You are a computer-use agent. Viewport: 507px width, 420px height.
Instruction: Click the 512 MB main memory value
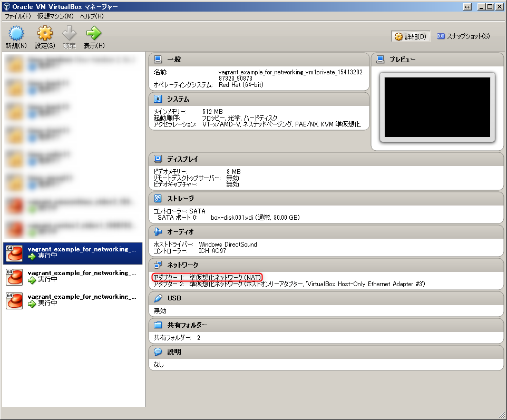coord(212,112)
